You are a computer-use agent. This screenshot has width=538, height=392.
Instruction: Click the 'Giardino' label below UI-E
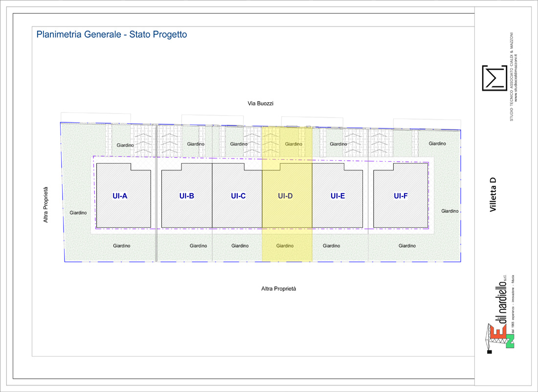[x=332, y=246]
